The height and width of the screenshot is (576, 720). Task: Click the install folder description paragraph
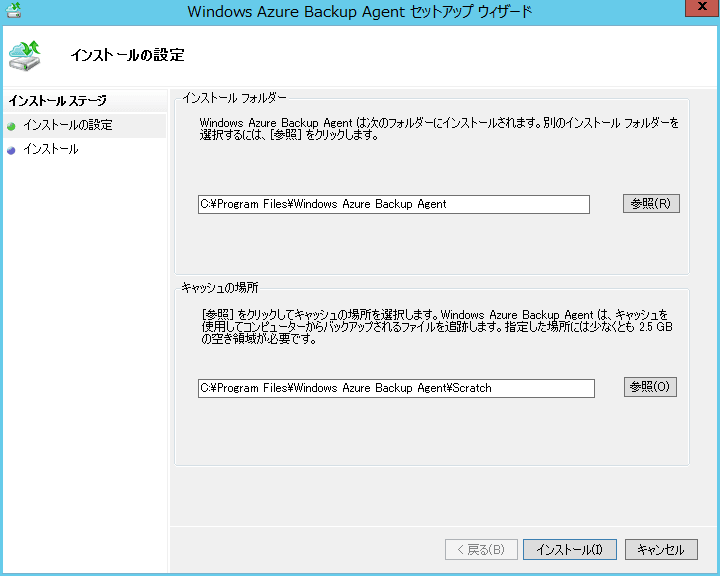point(439,129)
